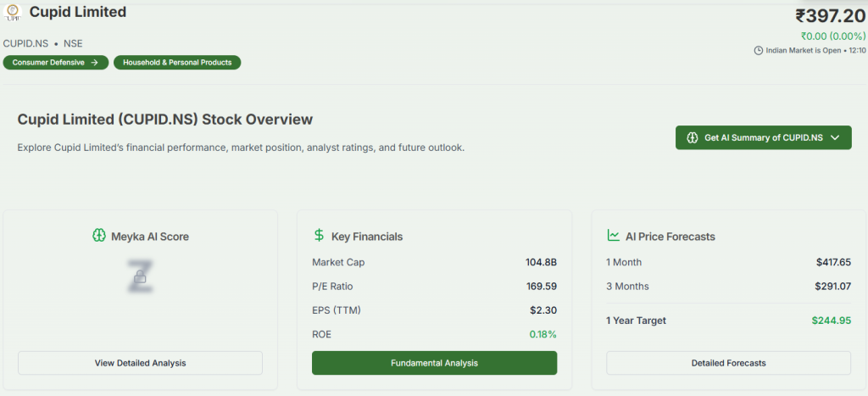Viewport: 868px width, 396px height.
Task: Click the 1 Year Target value $244.95
Action: 832,321
